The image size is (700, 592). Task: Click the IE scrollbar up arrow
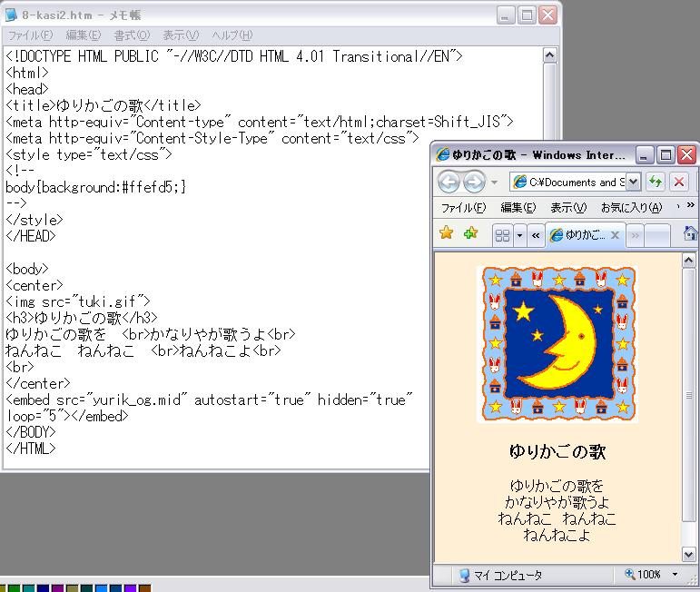coord(688,261)
